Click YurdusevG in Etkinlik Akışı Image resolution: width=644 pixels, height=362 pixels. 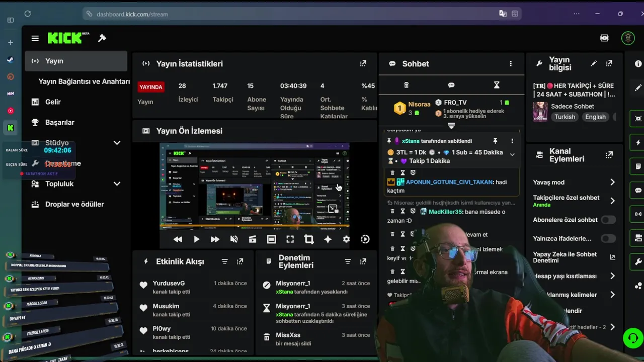tap(169, 283)
